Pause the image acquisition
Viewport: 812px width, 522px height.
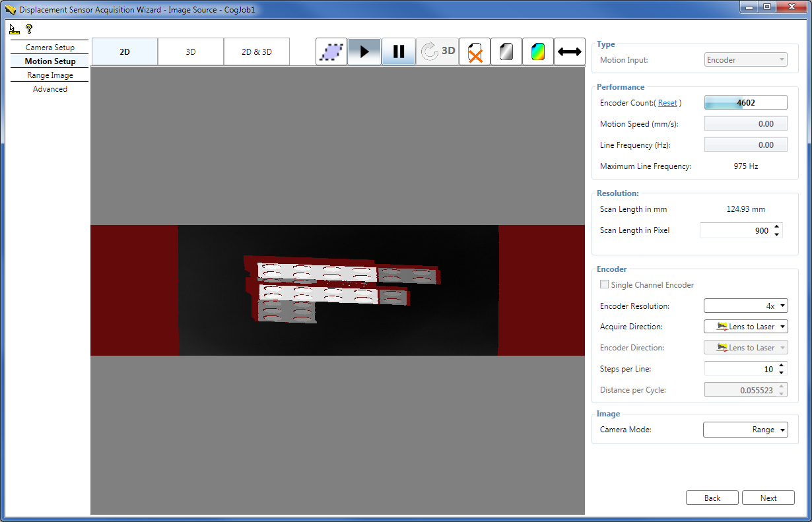click(x=398, y=51)
